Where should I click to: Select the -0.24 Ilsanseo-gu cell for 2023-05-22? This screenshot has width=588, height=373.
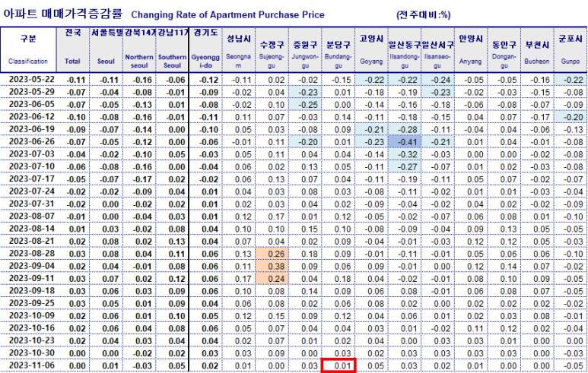(437, 80)
